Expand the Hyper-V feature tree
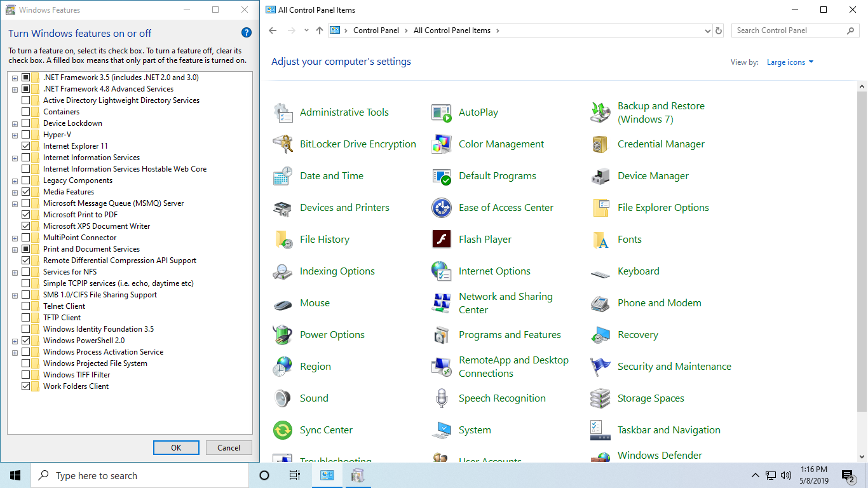Viewport: 868px width, 488px height. (x=15, y=135)
